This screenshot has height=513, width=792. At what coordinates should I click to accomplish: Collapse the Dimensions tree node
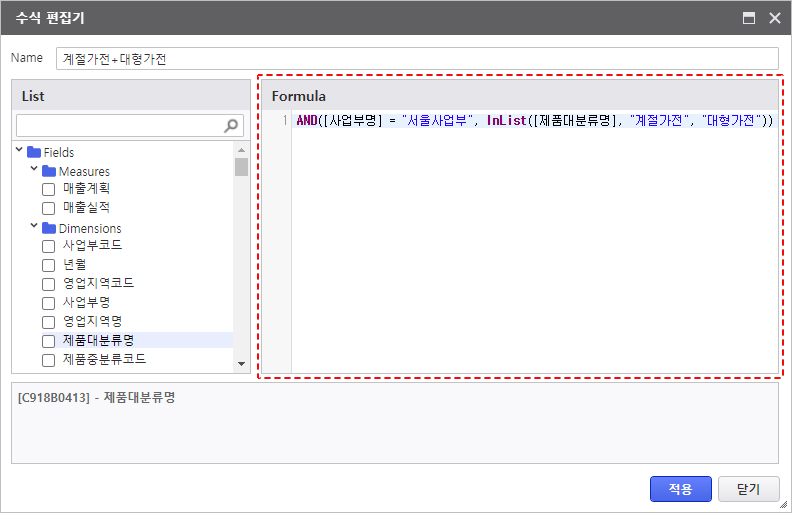coord(34,227)
